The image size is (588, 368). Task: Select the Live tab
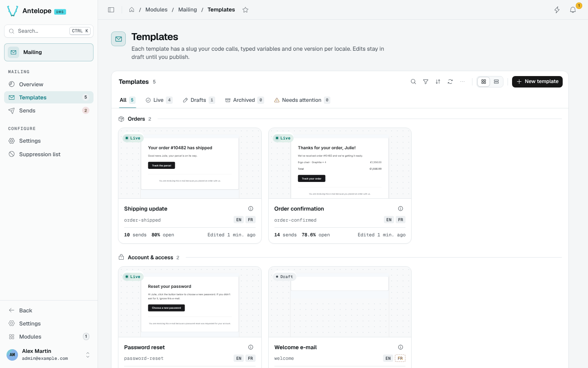[159, 100]
